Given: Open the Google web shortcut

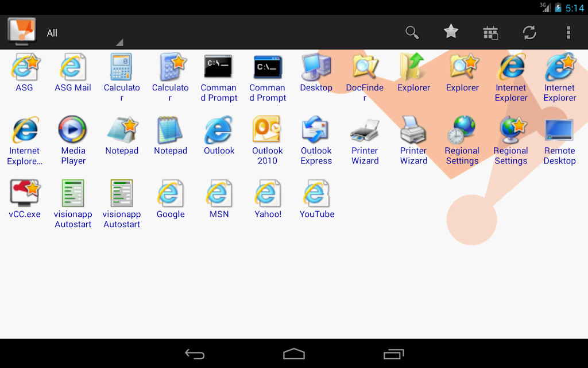Looking at the screenshot, I should point(170,200).
